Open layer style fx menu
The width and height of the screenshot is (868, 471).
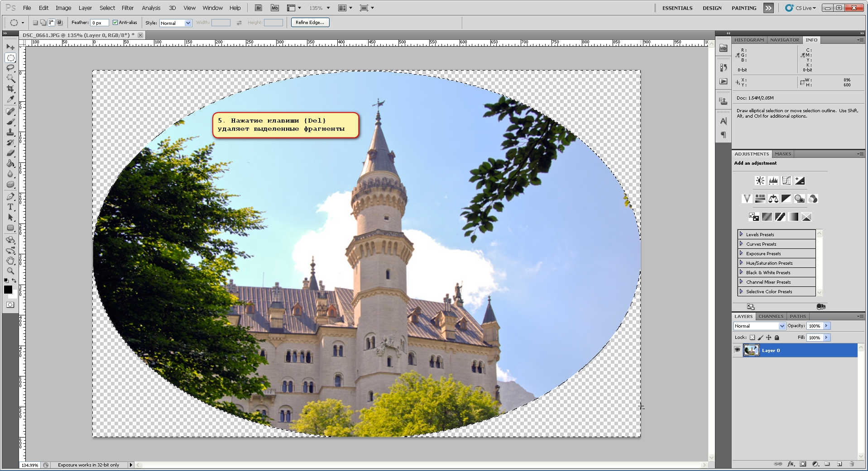791,464
